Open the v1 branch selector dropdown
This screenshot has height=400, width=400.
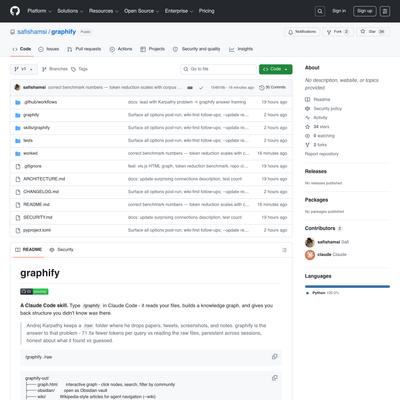23,69
